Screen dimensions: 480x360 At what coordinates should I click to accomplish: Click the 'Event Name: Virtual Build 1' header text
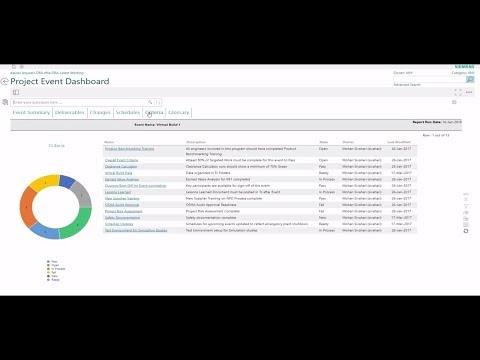(x=157, y=125)
